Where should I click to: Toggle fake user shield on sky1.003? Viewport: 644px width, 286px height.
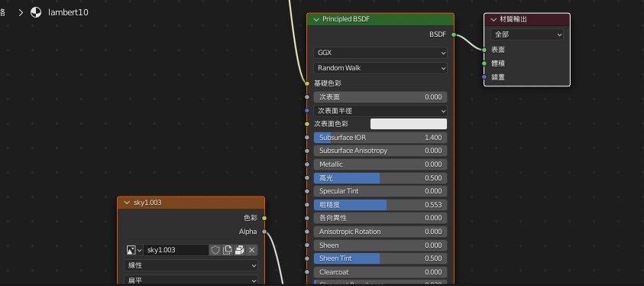215,250
